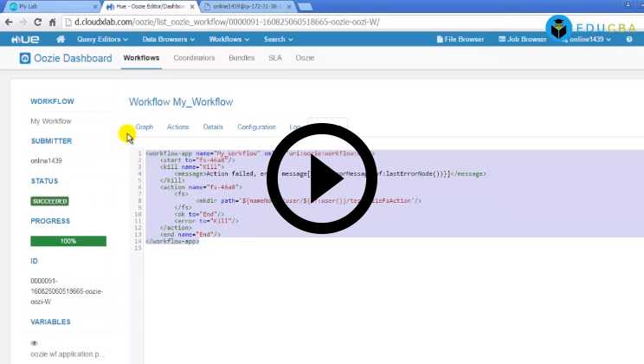Open the Search dropdown menu
Image resolution: width=644 pixels, height=364 pixels.
[x=278, y=39]
